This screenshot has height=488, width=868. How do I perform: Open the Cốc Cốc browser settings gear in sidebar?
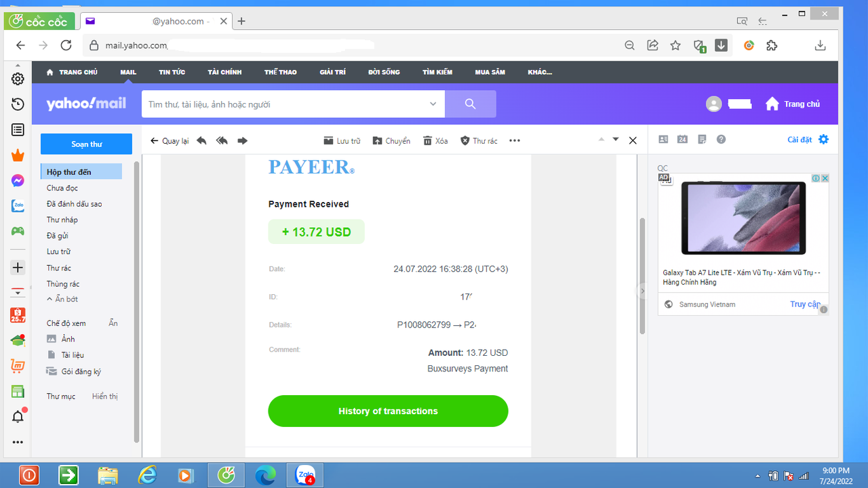(x=18, y=79)
